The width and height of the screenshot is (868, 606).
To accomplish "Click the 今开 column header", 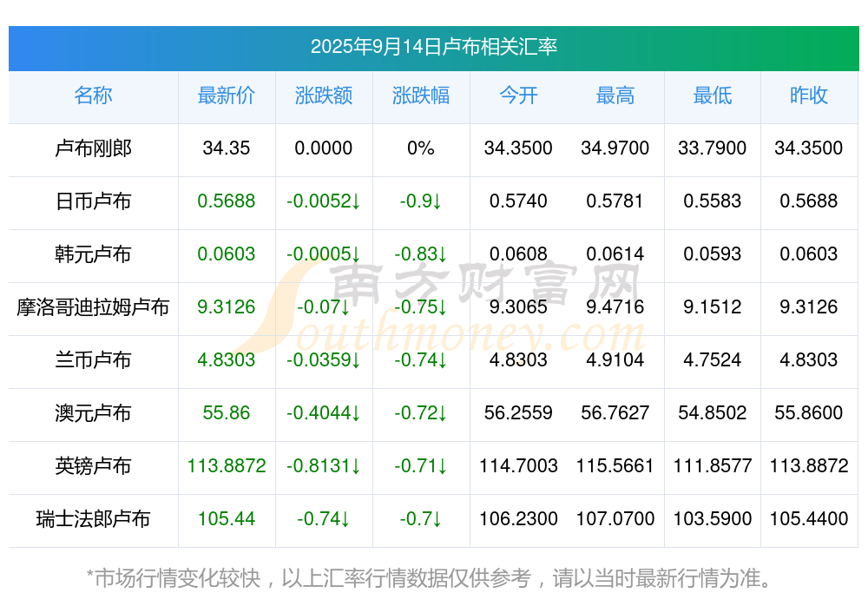I will pos(518,96).
